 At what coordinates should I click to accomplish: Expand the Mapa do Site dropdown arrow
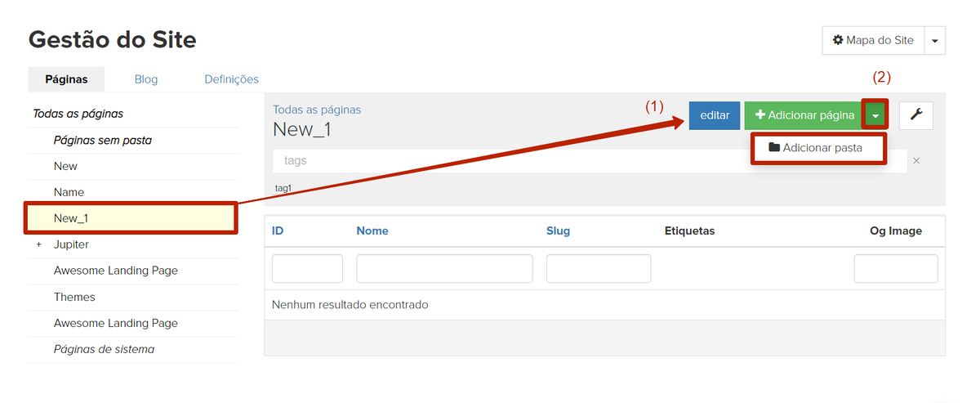(x=934, y=40)
